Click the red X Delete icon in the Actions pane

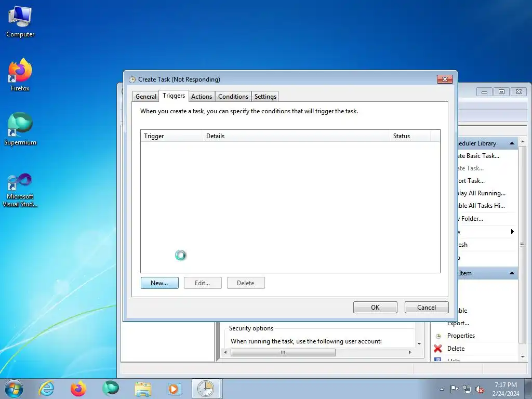tap(438, 349)
